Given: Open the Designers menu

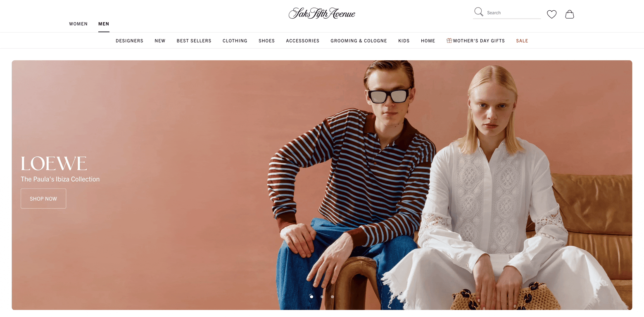Looking at the screenshot, I should click(129, 41).
